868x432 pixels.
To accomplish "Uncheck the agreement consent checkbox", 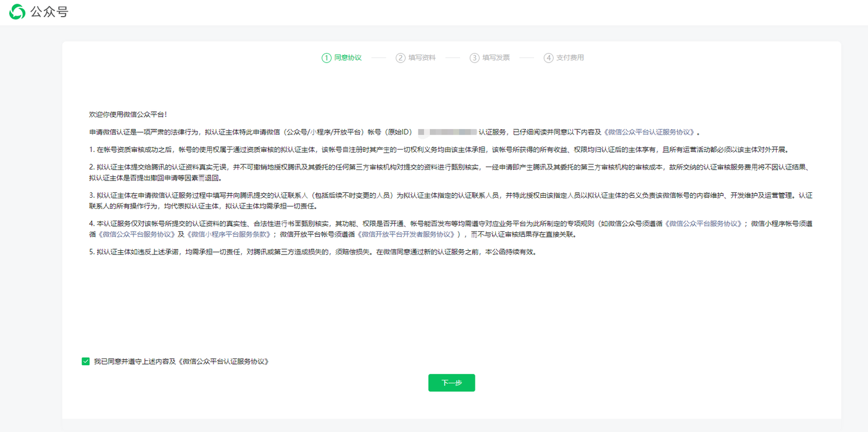I will tap(86, 361).
